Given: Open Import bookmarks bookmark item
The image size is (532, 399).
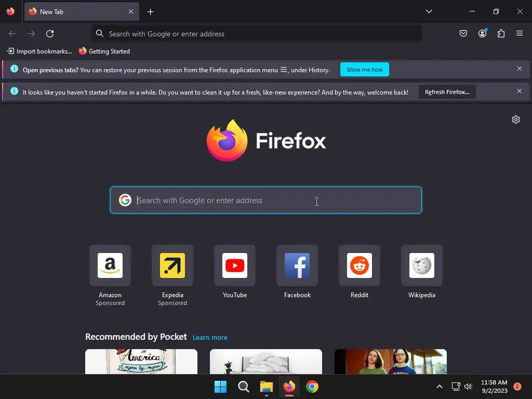Looking at the screenshot, I should 39,51.
